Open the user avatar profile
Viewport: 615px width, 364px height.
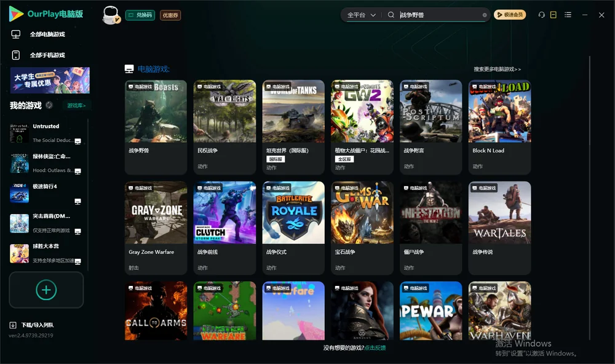click(x=111, y=15)
